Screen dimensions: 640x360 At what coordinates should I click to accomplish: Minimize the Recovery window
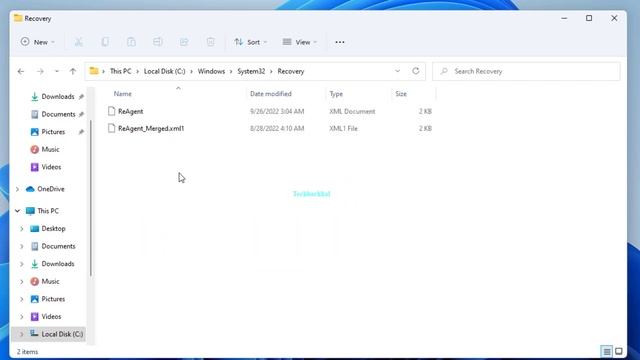(564, 18)
